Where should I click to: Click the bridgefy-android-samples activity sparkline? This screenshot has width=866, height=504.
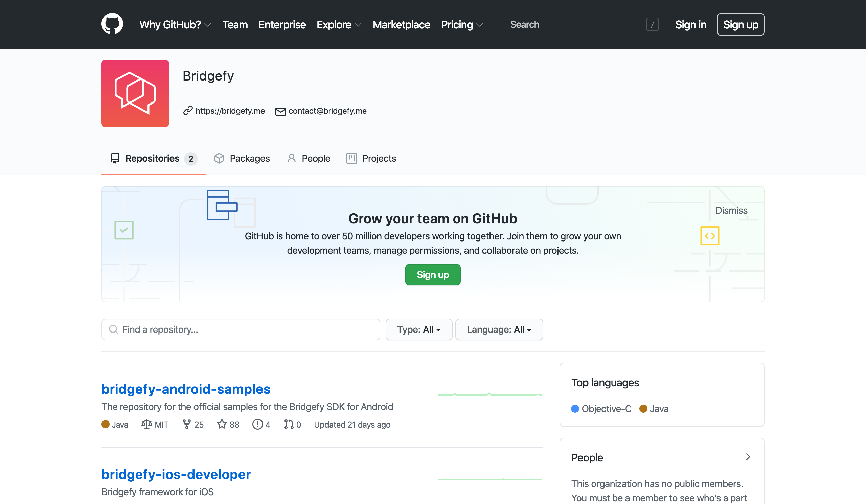point(490,394)
